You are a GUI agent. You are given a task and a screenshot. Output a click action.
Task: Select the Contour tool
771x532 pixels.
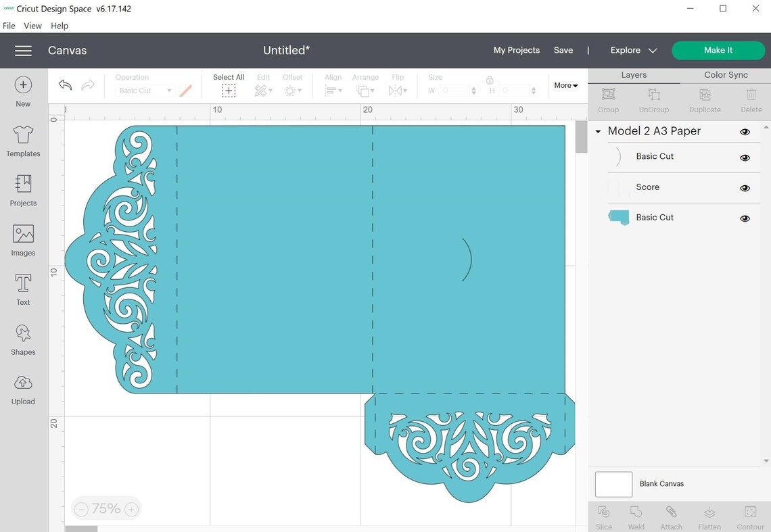pos(750,513)
